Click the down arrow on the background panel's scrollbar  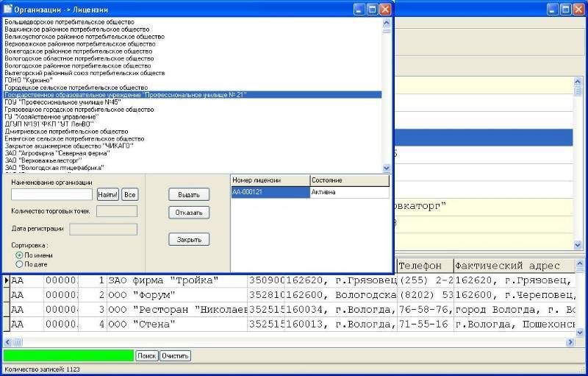578,245
